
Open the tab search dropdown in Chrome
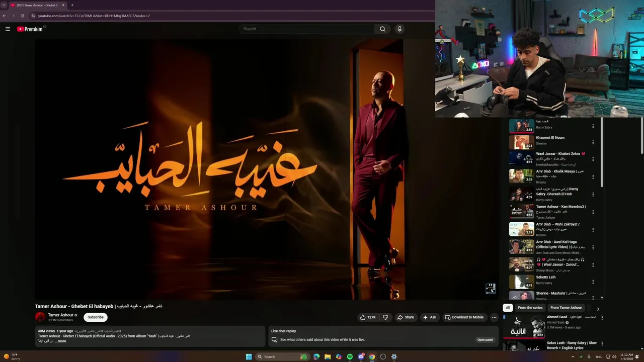pyautogui.click(x=5, y=5)
